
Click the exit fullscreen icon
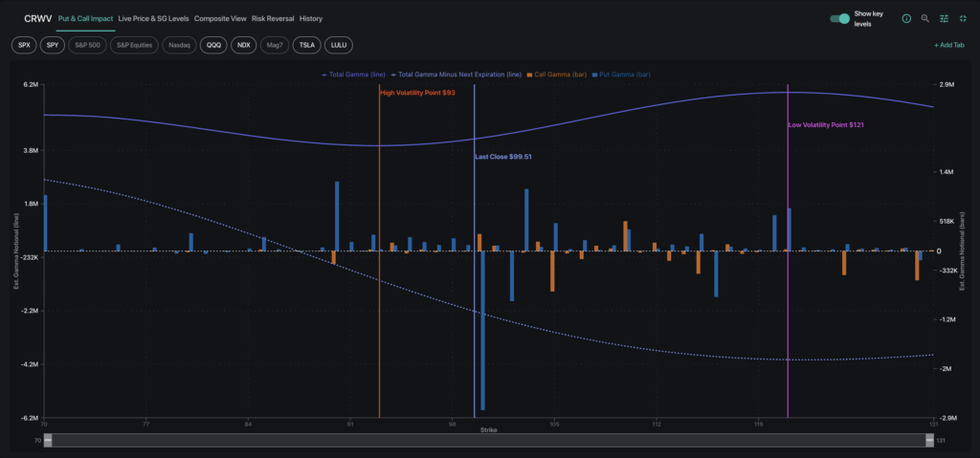click(963, 18)
